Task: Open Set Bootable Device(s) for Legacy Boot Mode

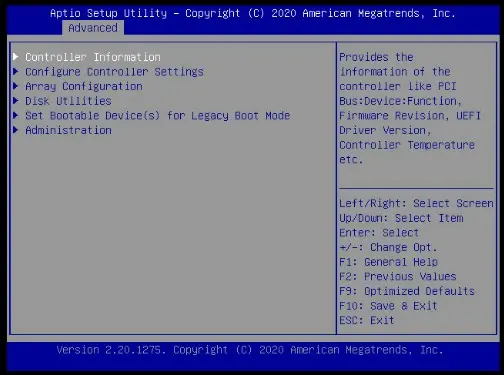Action: (x=158, y=116)
